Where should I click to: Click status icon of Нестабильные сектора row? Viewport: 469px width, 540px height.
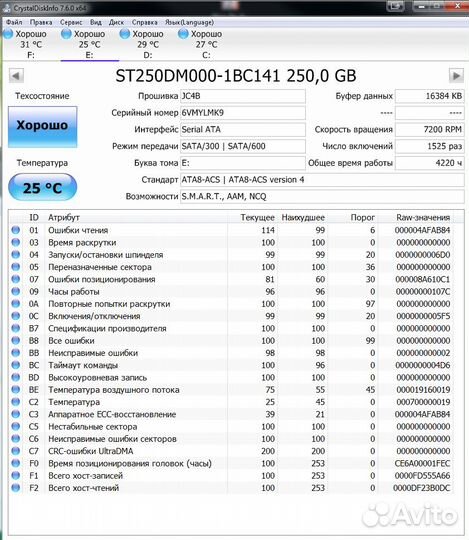point(15,426)
